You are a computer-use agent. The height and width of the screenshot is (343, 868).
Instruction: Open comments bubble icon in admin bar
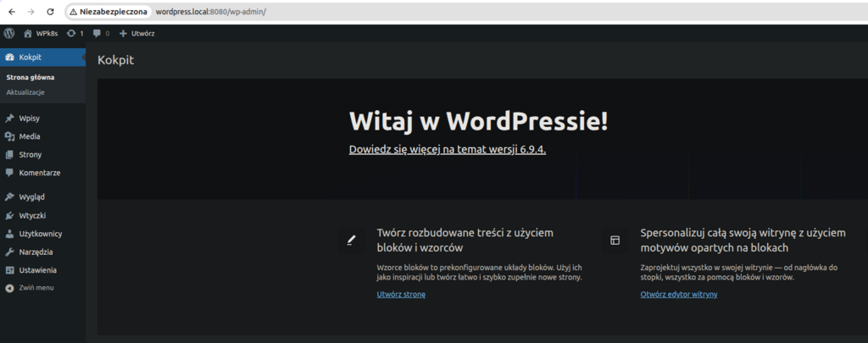tap(97, 33)
